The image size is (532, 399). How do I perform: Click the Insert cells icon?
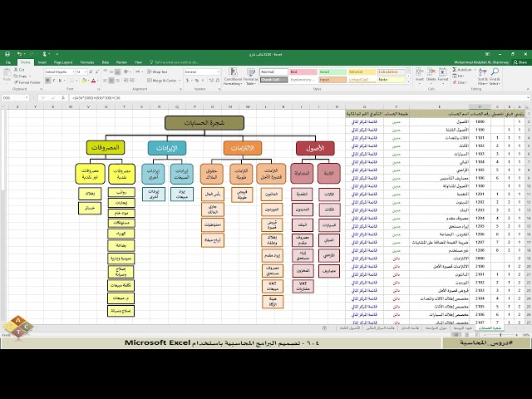coord(420,72)
